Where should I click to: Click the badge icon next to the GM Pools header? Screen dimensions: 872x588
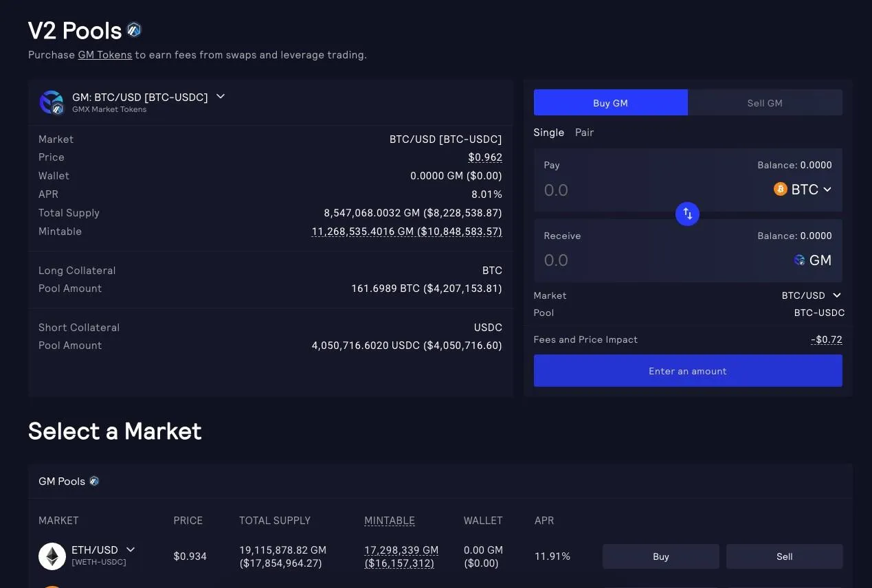[94, 481]
